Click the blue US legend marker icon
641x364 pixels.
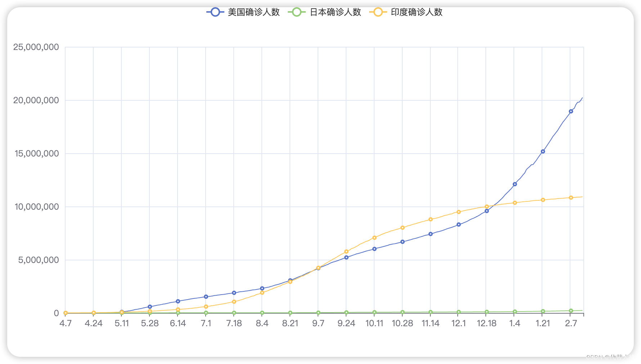pyautogui.click(x=215, y=12)
